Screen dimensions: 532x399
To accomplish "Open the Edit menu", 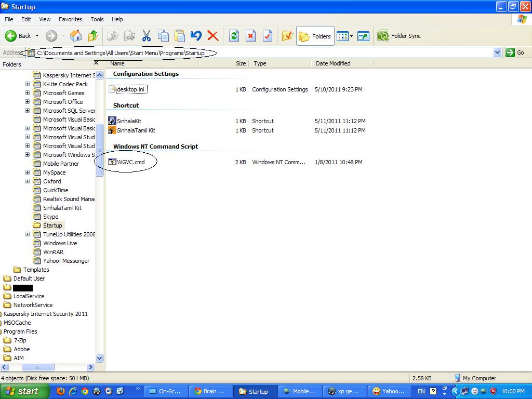I will point(26,19).
